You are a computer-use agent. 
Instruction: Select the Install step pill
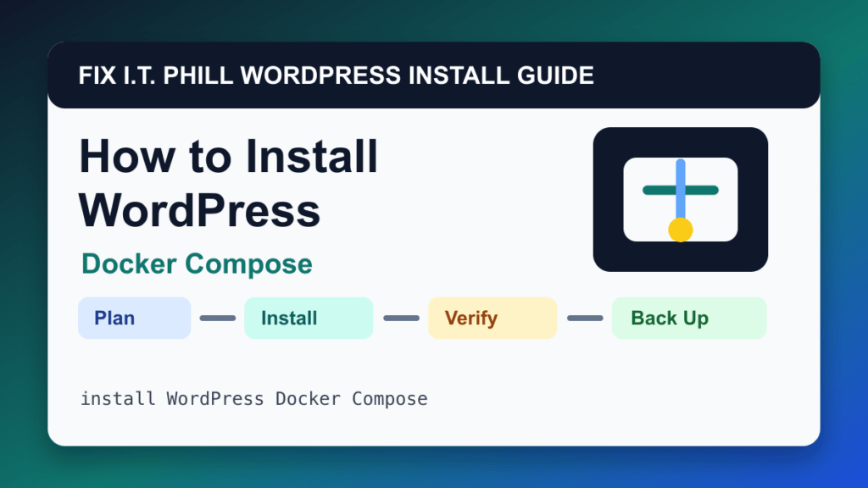click(x=309, y=319)
